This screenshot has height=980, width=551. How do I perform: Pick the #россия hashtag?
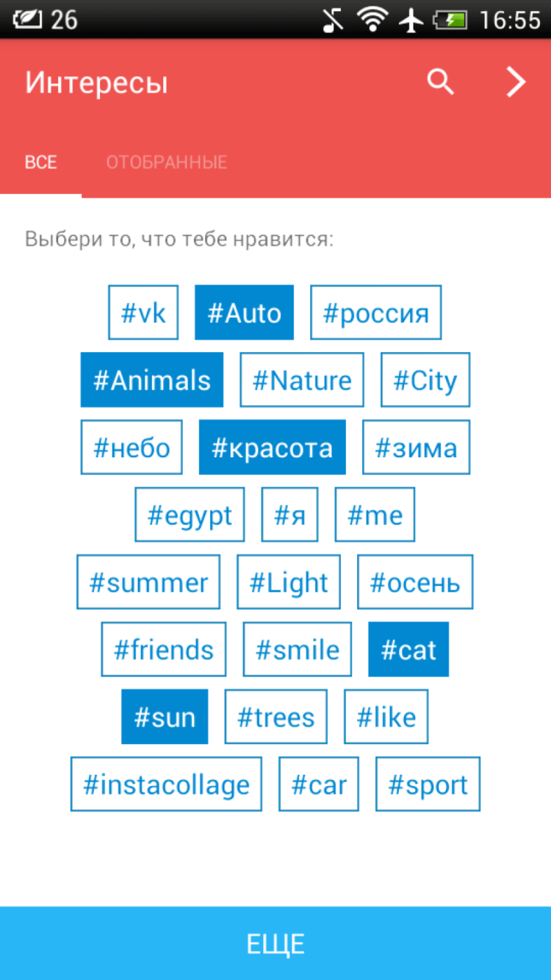375,313
